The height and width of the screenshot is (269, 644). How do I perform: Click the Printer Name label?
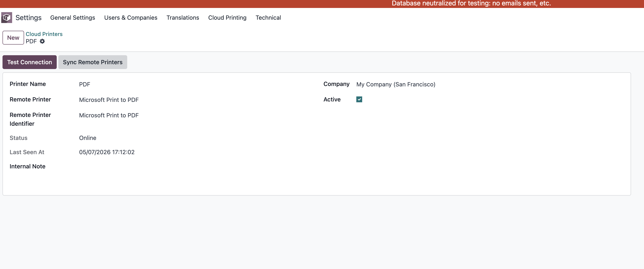pyautogui.click(x=28, y=84)
